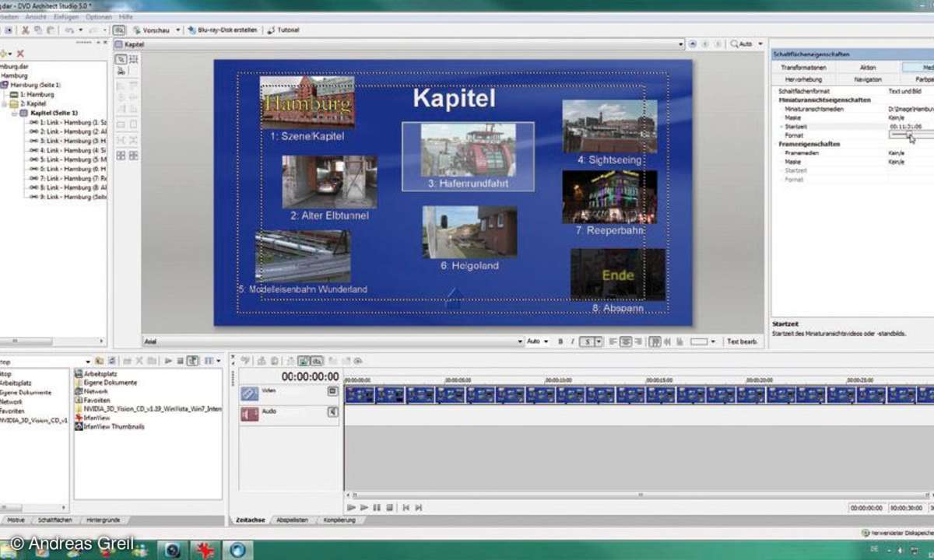Align text left
Viewport: 934px width, 560px height.
pyautogui.click(x=613, y=341)
